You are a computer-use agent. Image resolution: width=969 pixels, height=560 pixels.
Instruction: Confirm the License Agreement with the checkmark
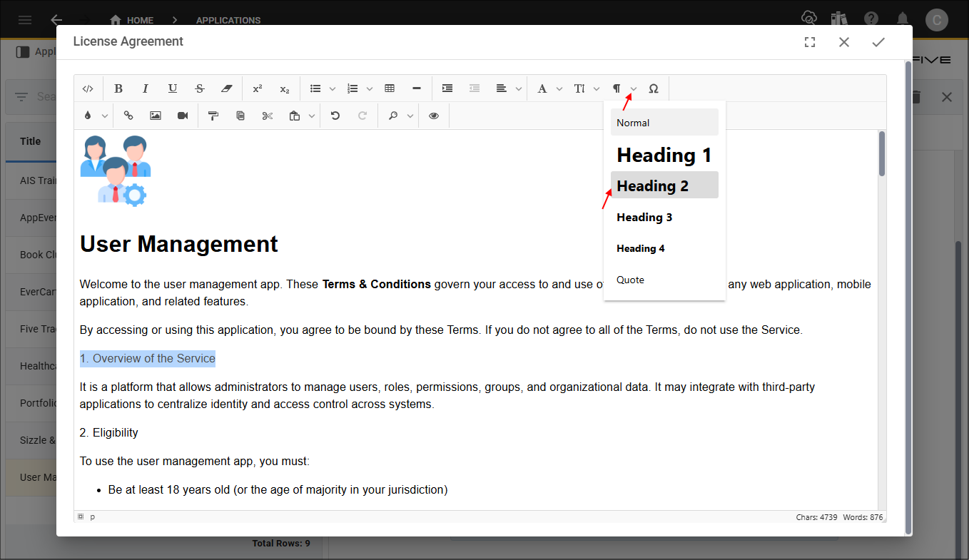(x=878, y=42)
